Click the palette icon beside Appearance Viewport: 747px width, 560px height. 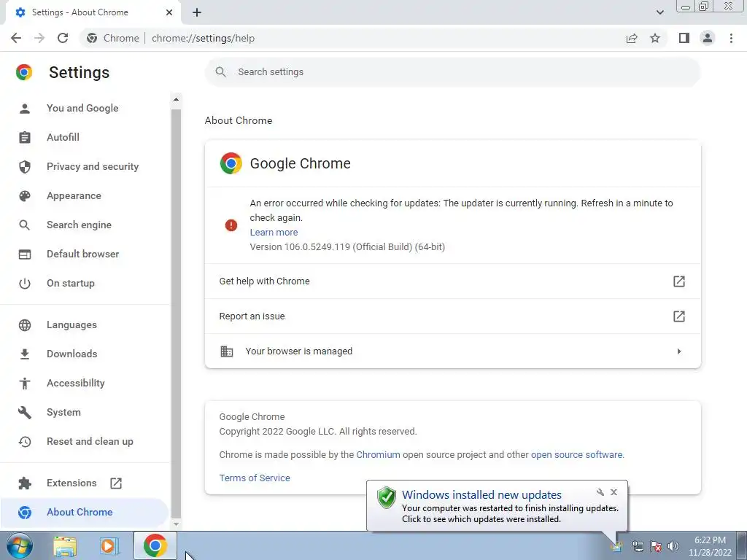[x=25, y=195]
